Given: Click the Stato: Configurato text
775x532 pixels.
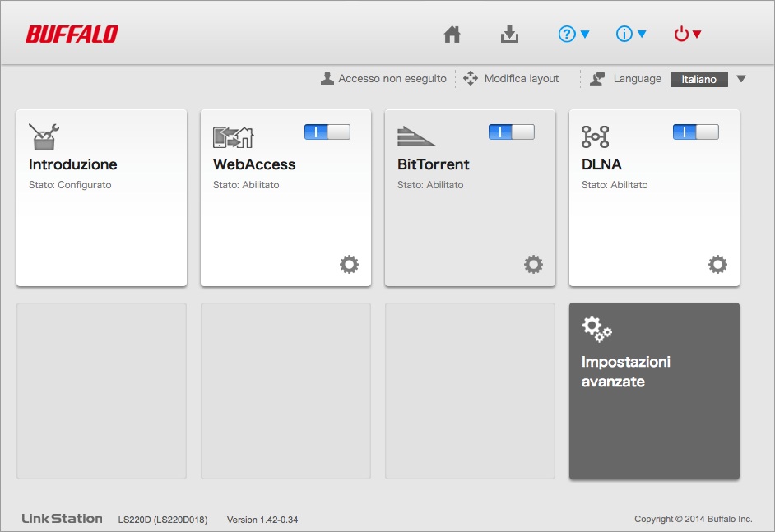Looking at the screenshot, I should (70, 185).
